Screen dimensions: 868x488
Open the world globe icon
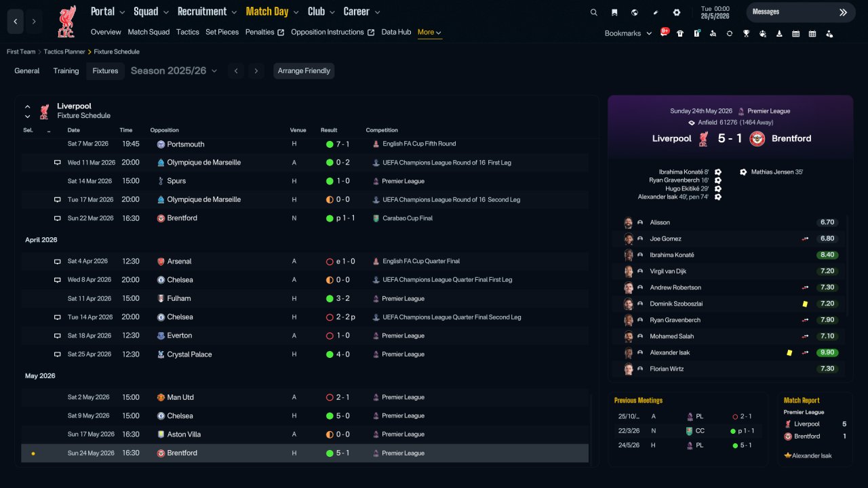pos(635,12)
